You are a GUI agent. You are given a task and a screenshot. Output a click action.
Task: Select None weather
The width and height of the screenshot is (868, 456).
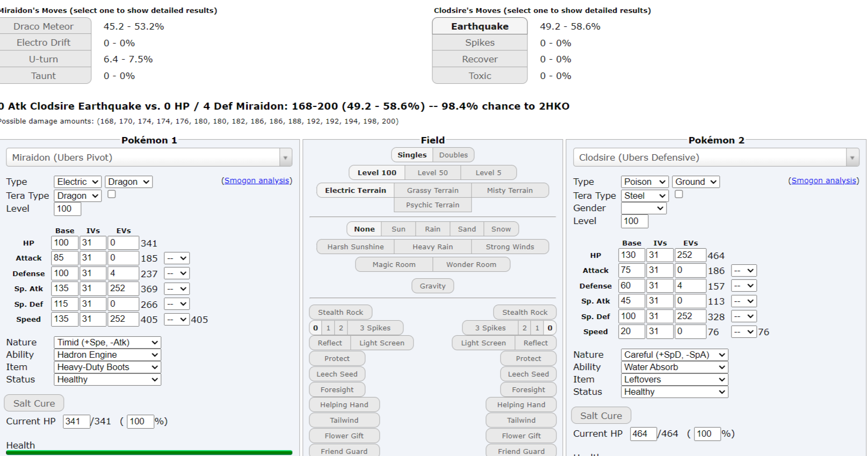[364, 229]
